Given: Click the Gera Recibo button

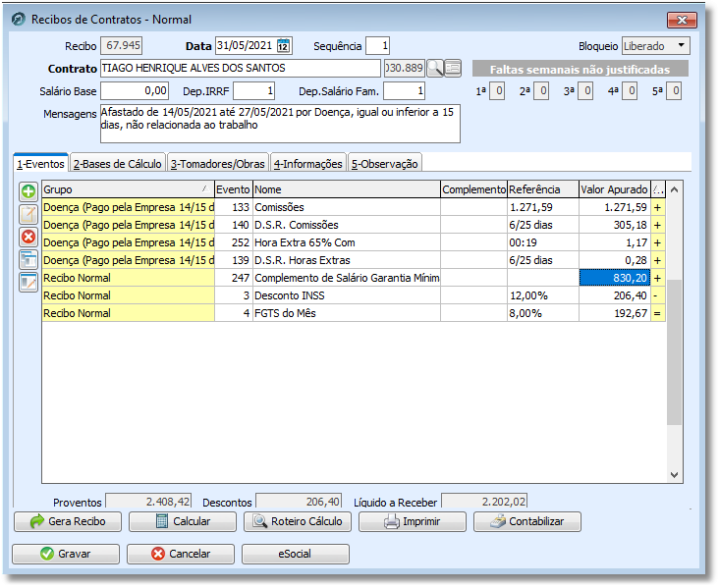Looking at the screenshot, I should [68, 521].
